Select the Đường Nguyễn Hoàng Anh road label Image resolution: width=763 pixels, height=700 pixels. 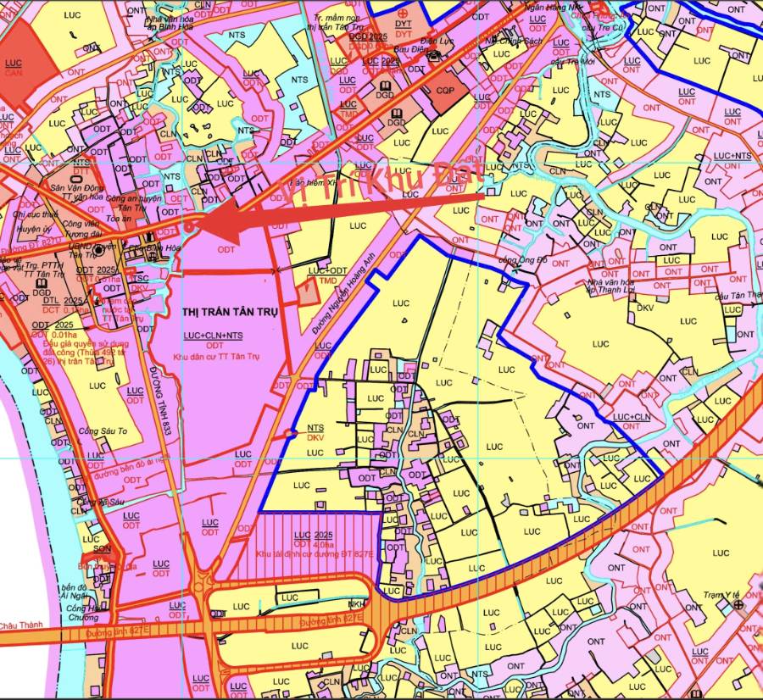click(x=345, y=293)
